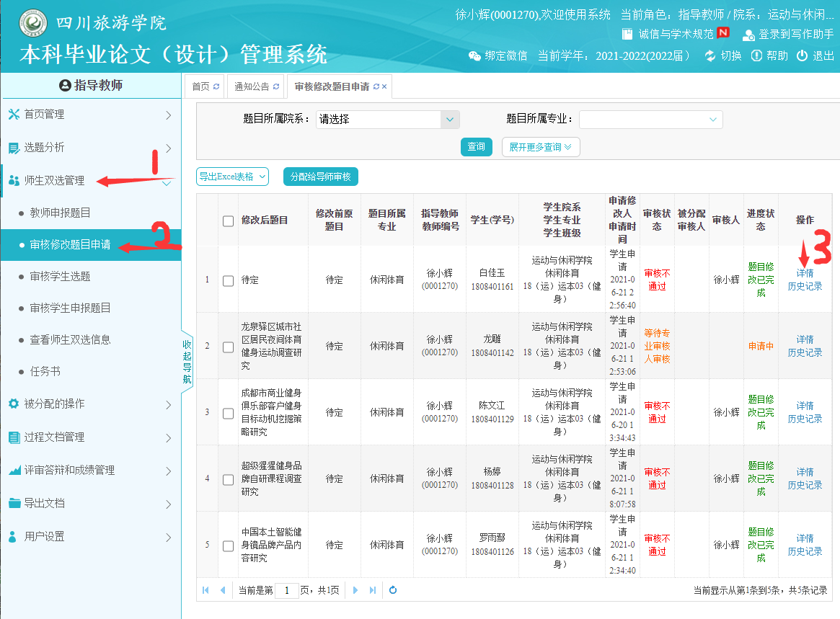Tick the select-all checkbox in table header
840x619 pixels.
pyautogui.click(x=229, y=221)
